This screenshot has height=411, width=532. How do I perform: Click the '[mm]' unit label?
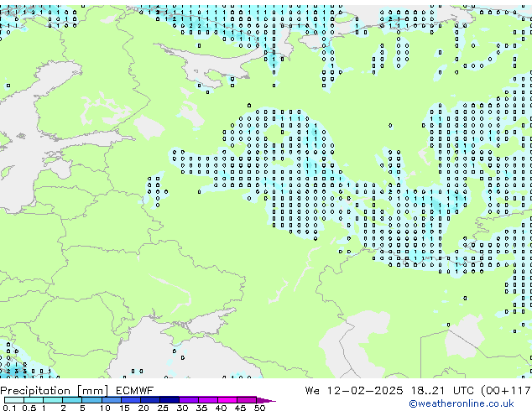[92, 391]
